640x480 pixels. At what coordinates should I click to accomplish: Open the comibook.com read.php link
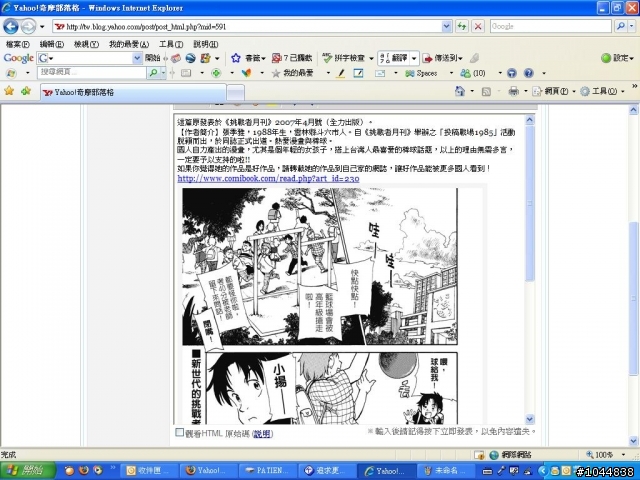268,178
